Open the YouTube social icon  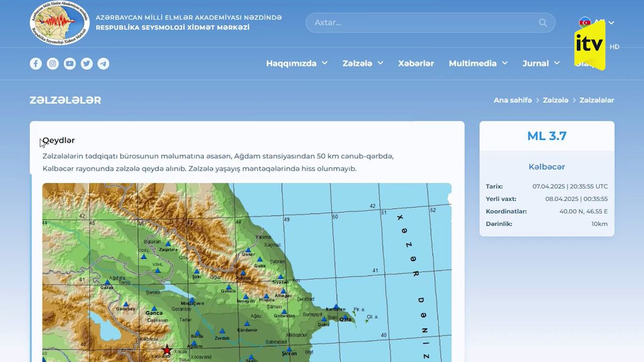tap(70, 64)
